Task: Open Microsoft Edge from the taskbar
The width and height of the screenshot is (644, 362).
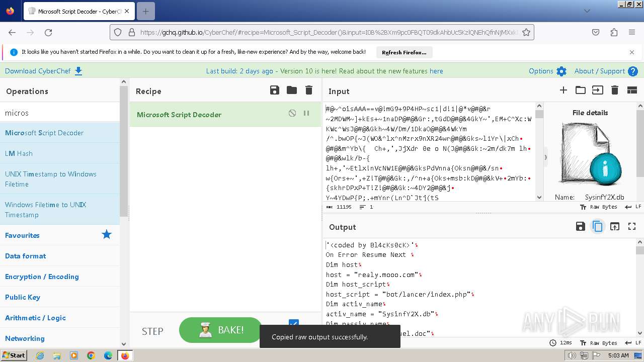Action: 108,355
